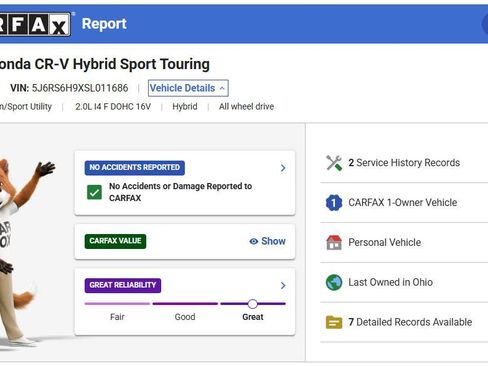Click the Report header text

[x=104, y=24]
